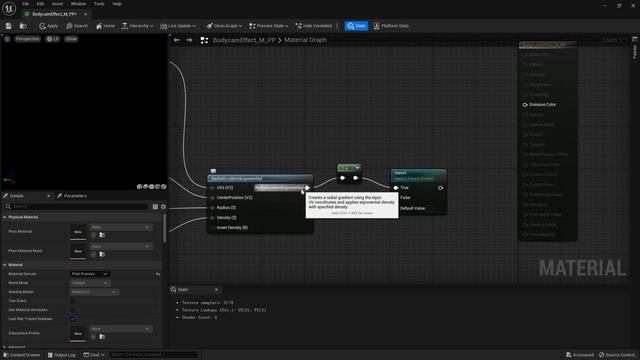Image resolution: width=640 pixels, height=360 pixels.
Task: Open the Asset menu
Action: 57,4
